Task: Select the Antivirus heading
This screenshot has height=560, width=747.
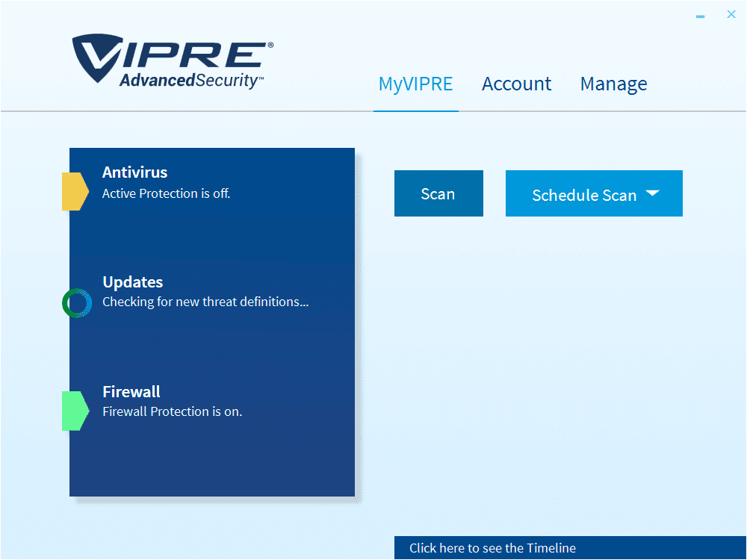Action: coord(134,172)
